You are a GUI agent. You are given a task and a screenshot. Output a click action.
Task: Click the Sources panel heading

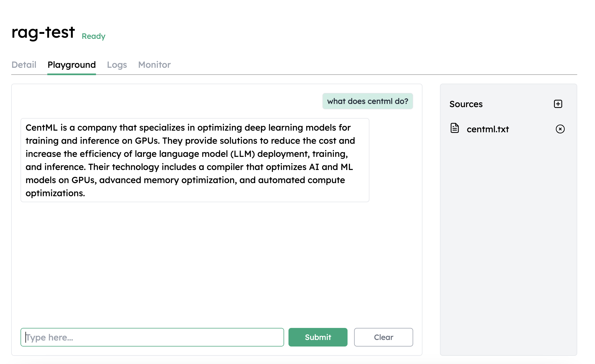[466, 104]
